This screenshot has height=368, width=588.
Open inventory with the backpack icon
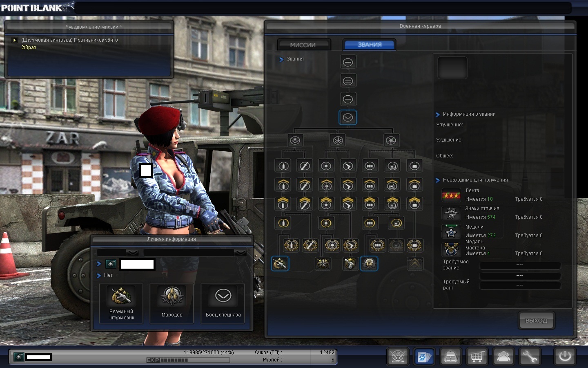pos(450,357)
